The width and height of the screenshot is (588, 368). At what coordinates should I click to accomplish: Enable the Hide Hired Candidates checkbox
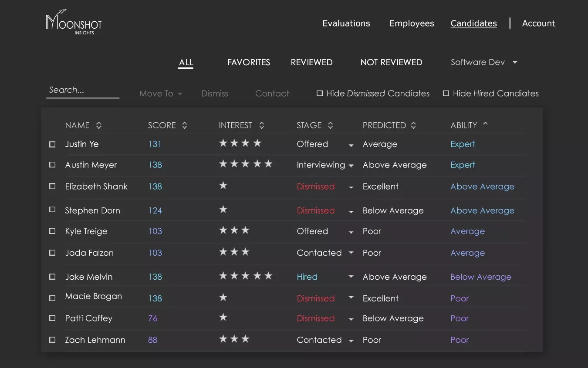point(446,94)
